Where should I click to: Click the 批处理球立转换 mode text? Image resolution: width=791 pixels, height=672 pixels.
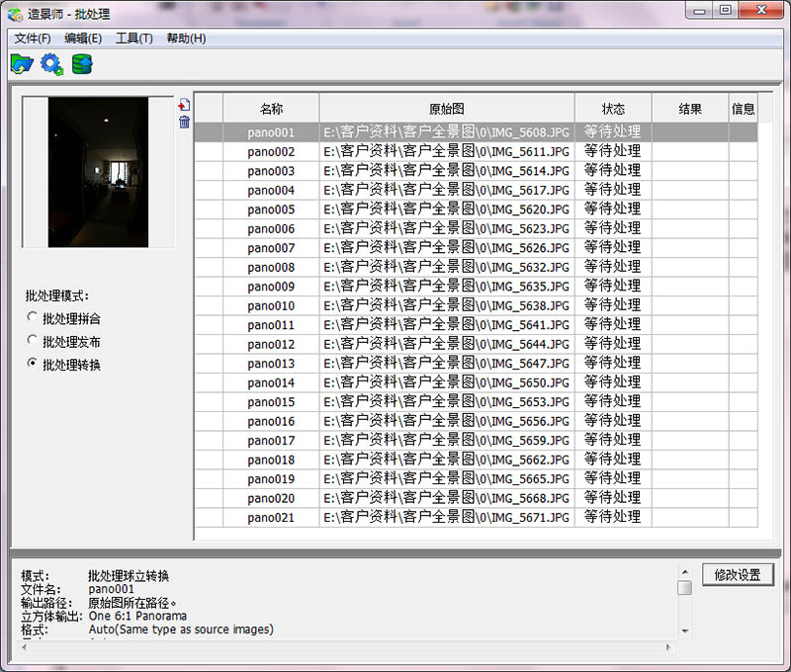pos(129,576)
